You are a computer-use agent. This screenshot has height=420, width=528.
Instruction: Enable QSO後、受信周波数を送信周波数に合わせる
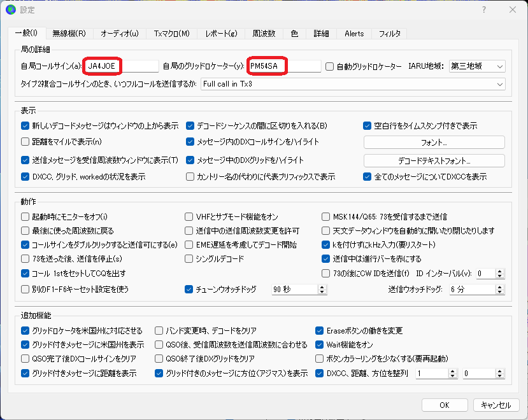(159, 345)
